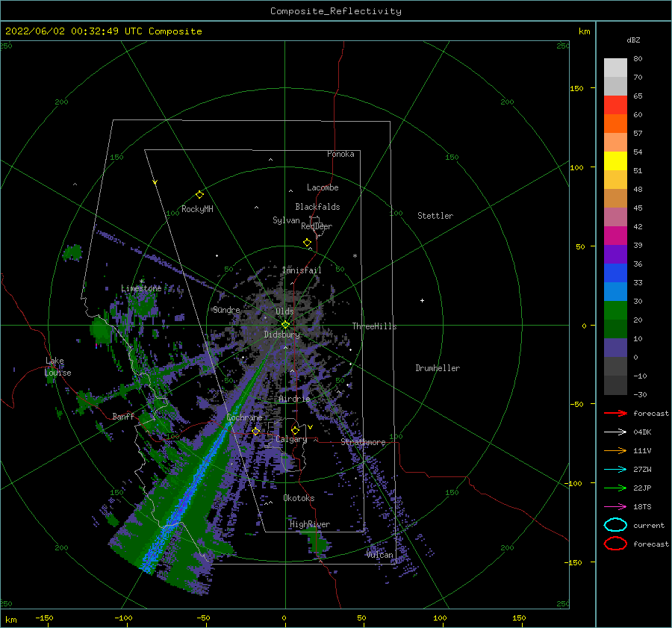Select the orange 111V arrow icon
672x628 pixels.
[x=615, y=450]
